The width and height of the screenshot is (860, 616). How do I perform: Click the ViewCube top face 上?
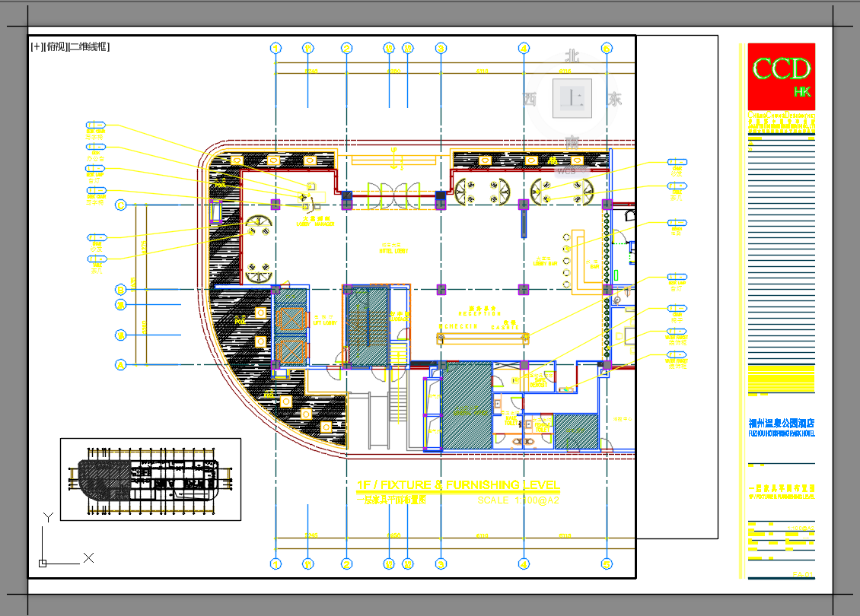pyautogui.click(x=572, y=99)
